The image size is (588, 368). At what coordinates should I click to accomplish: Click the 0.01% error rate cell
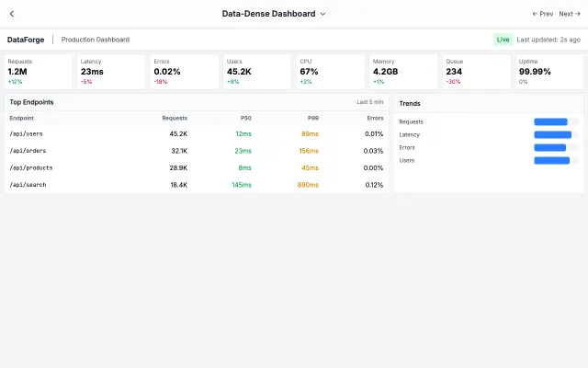coord(374,133)
